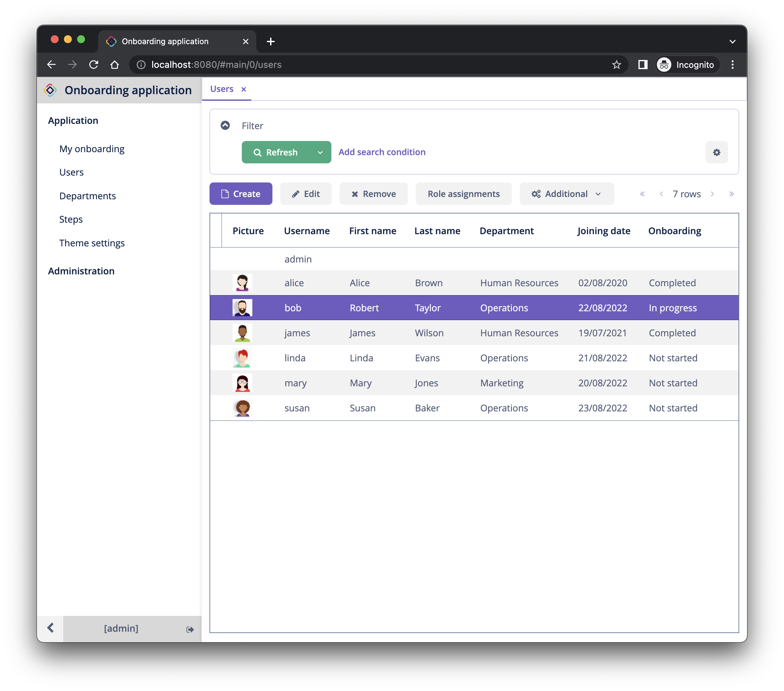
Task: Expand the Refresh button dropdown arrow
Action: pyautogui.click(x=320, y=152)
